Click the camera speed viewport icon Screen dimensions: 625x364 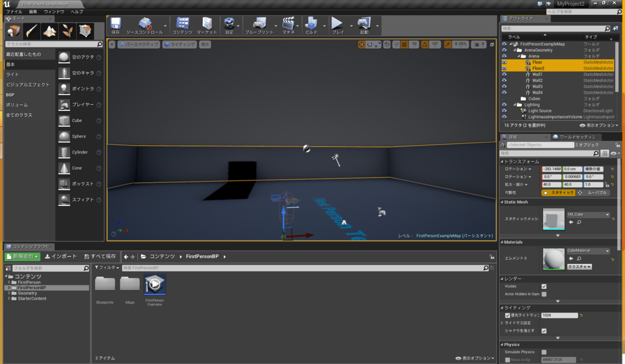click(479, 45)
